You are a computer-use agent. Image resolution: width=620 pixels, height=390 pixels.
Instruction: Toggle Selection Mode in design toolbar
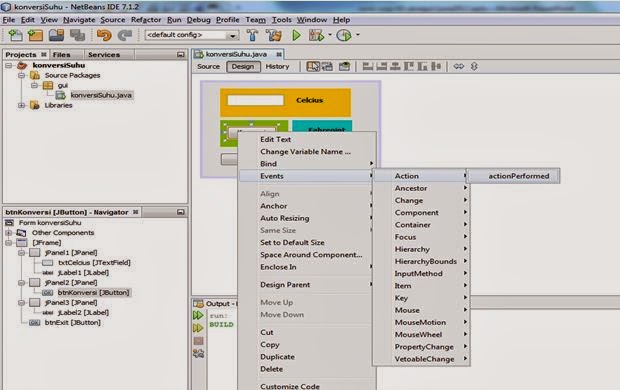(x=313, y=66)
